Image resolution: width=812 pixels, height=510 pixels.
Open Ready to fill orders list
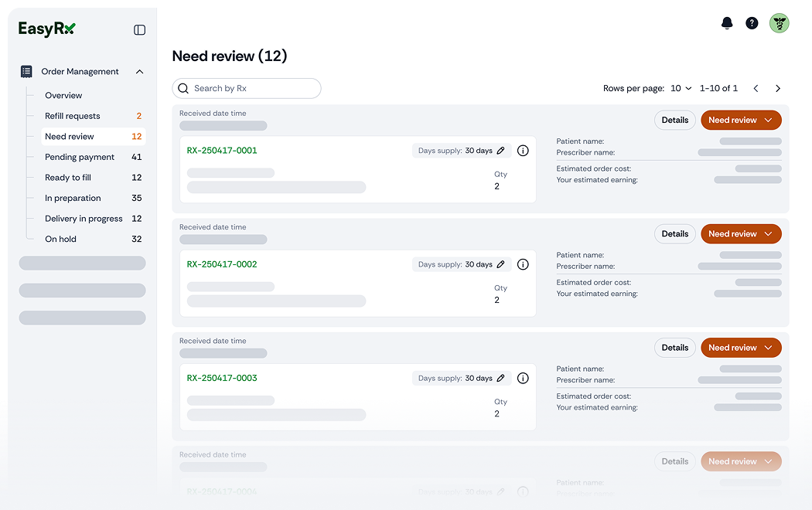pyautogui.click(x=68, y=178)
